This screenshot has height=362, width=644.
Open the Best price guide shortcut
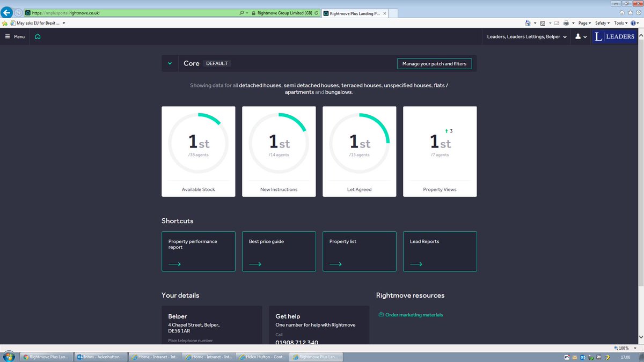279,251
